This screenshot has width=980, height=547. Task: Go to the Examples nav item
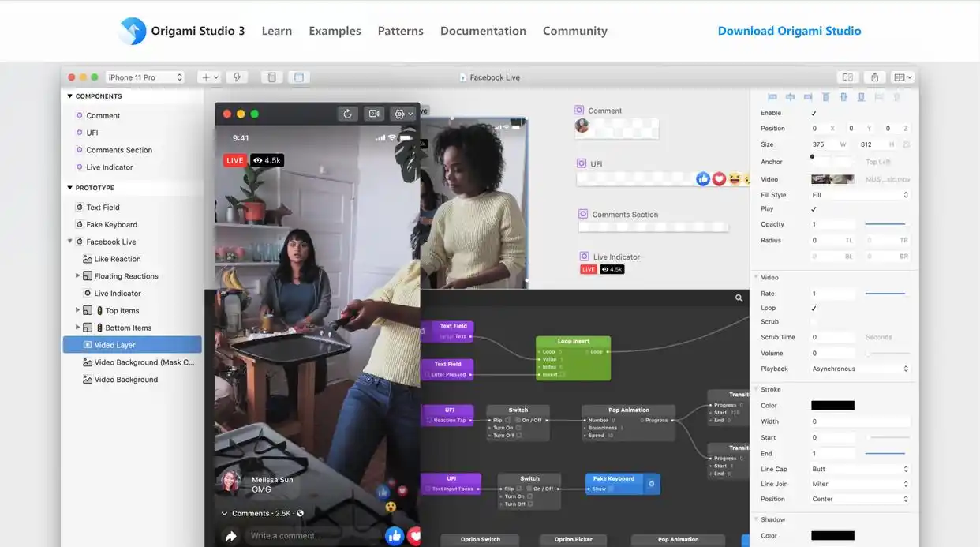pyautogui.click(x=335, y=31)
